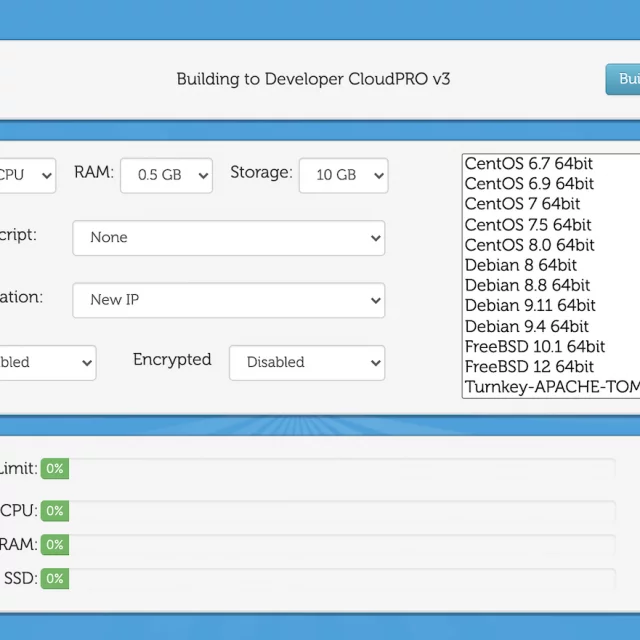Pick Debian 9.11 64bit from OS list

tap(530, 306)
